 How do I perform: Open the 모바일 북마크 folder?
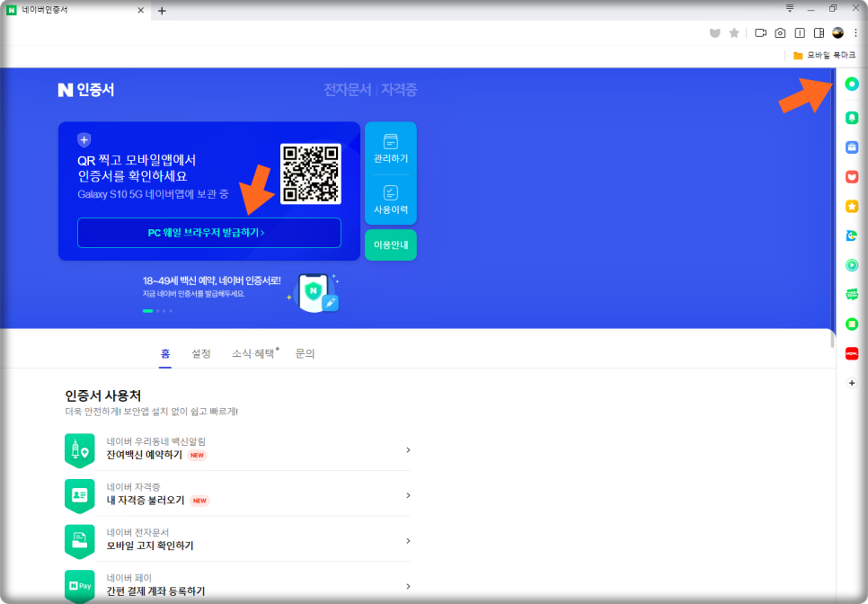pyautogui.click(x=825, y=55)
